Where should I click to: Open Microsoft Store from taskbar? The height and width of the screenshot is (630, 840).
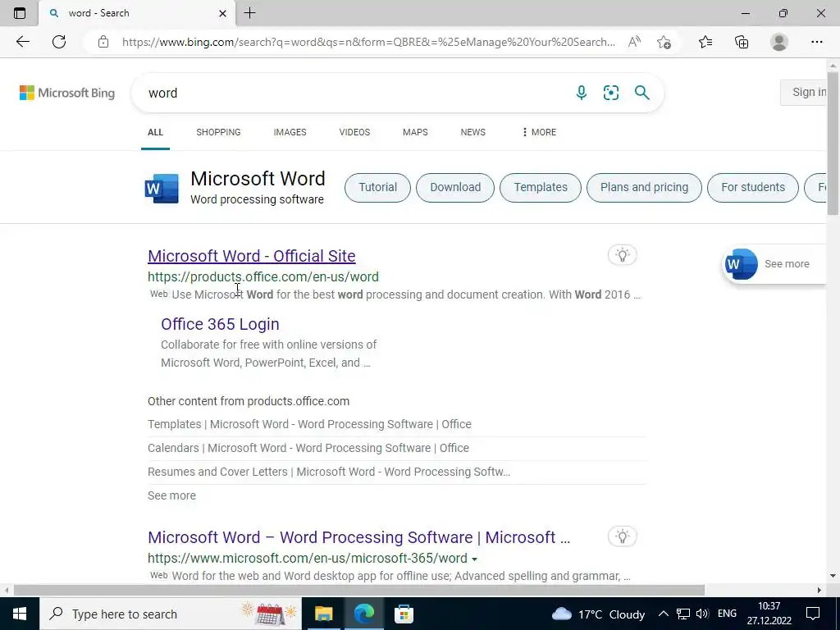click(x=404, y=614)
